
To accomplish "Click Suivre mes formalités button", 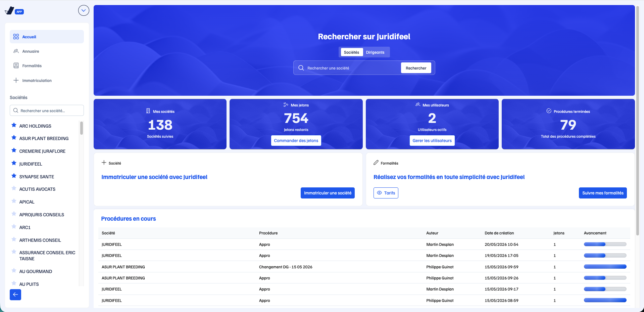I will click(x=603, y=193).
